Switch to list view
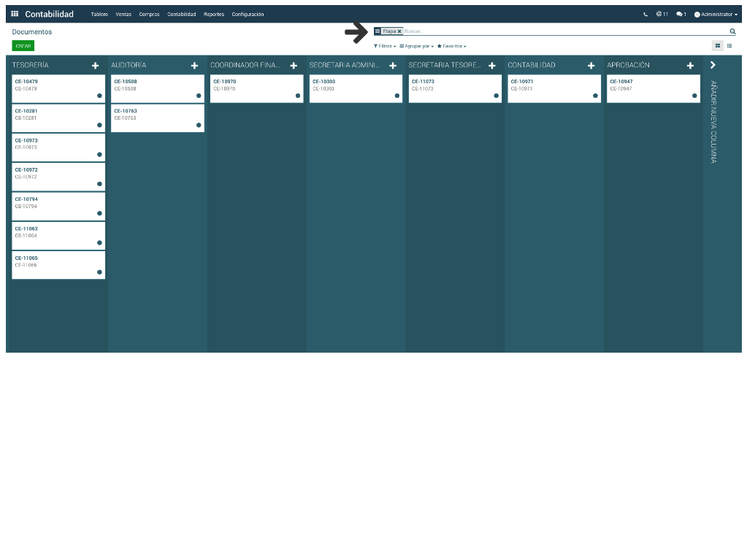Screen dimensions: 747x560 [x=729, y=46]
